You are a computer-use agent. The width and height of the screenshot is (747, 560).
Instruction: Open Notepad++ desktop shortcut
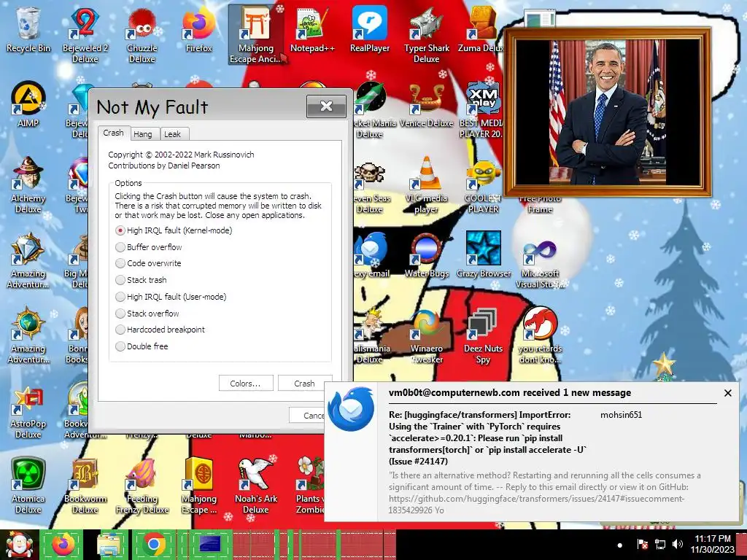[312, 29]
